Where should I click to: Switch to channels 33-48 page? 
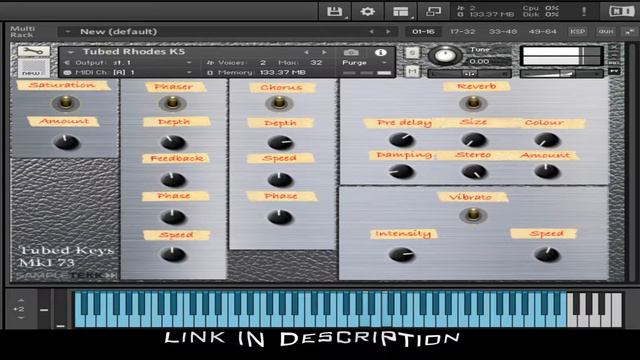point(503,32)
